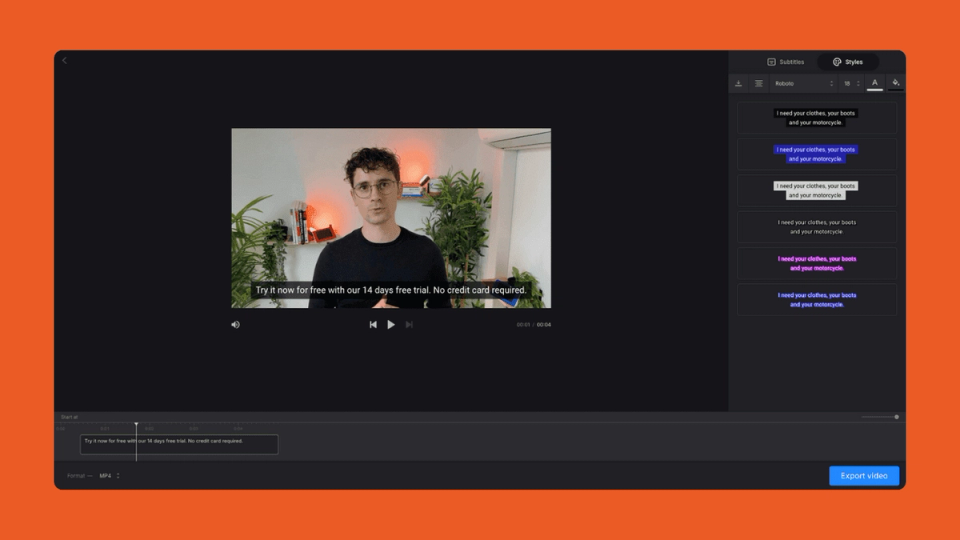Viewport: 960px width, 540px height.
Task: Mute the video with the speaker icon
Action: (x=235, y=324)
